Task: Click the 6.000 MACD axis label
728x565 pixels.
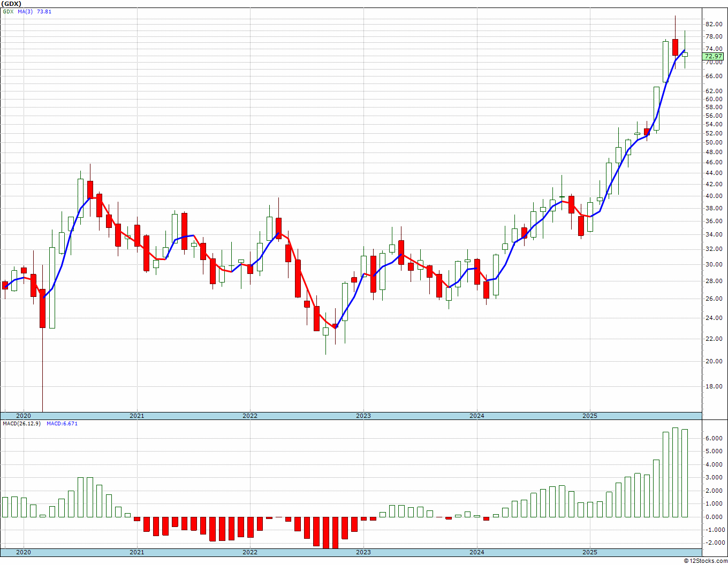Action: point(715,438)
